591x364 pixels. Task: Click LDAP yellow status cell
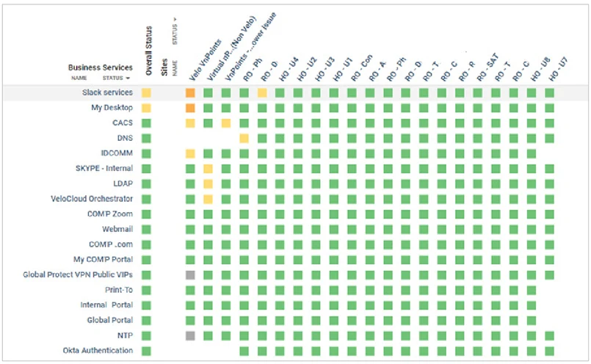pos(208,183)
